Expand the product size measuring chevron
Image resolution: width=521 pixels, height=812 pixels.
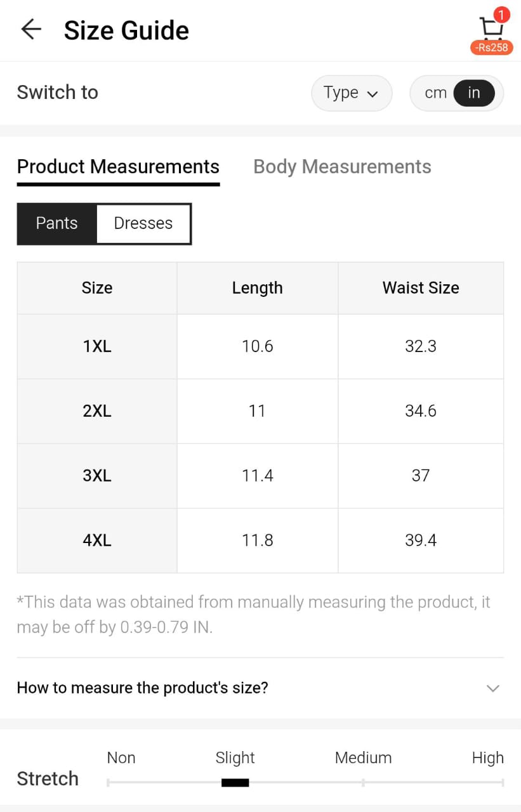tap(492, 688)
